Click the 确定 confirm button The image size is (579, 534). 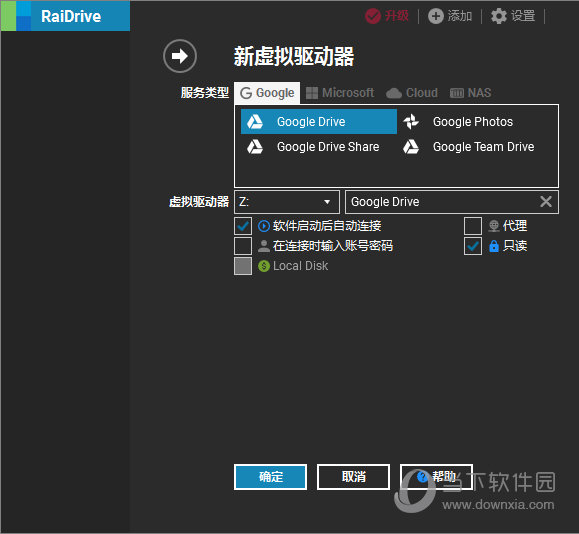pos(271,477)
